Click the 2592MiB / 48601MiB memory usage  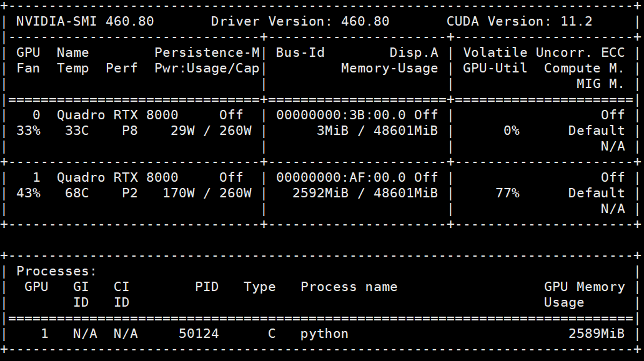tap(365, 193)
